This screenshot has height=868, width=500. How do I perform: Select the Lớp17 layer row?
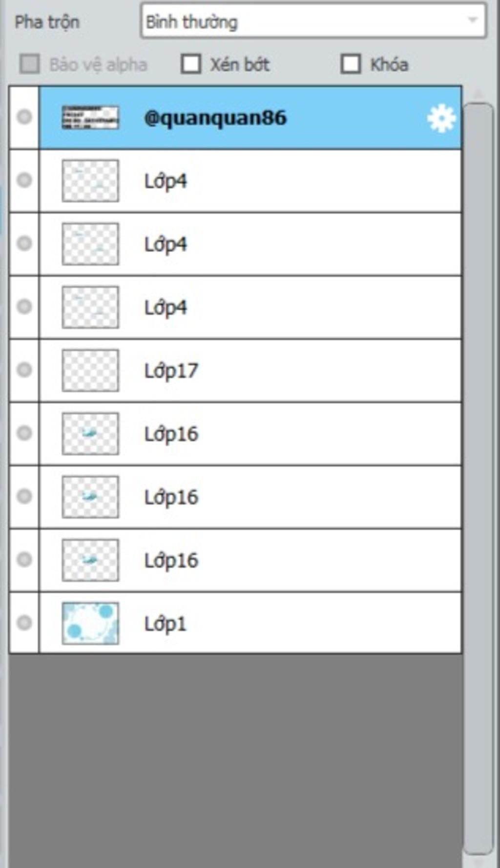click(293, 370)
